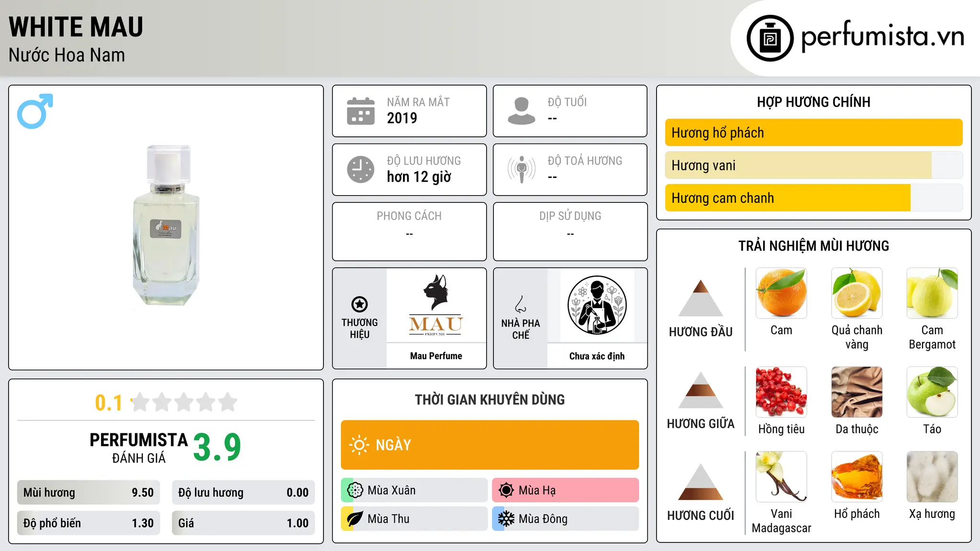The width and height of the screenshot is (980, 551).
Task: Click the Hương hổ phách accord bar
Action: pyautogui.click(x=813, y=132)
